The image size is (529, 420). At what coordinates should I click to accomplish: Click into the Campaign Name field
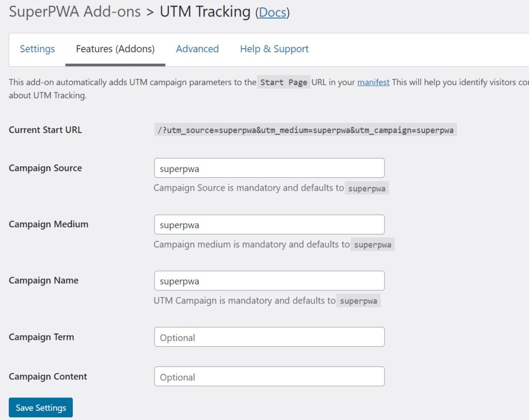pyautogui.click(x=269, y=281)
